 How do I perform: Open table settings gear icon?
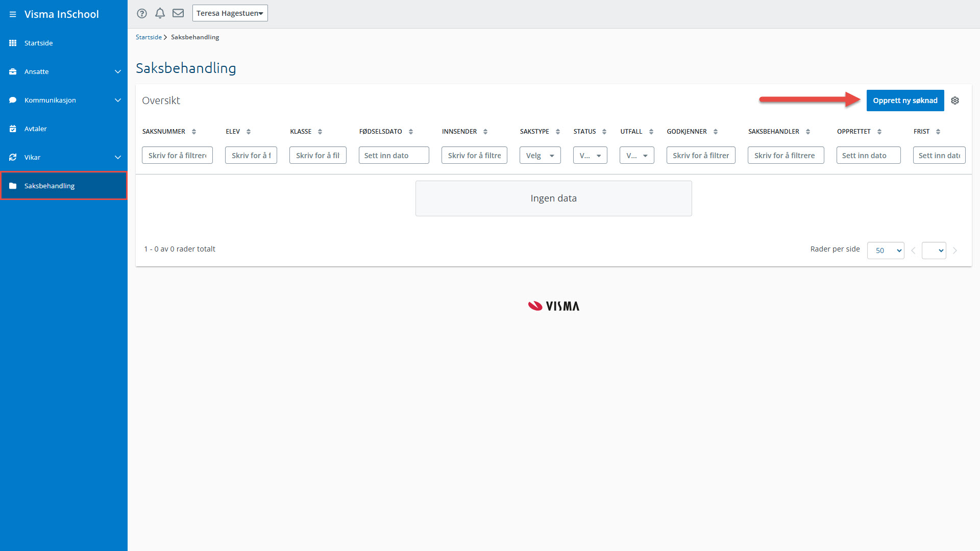(955, 101)
